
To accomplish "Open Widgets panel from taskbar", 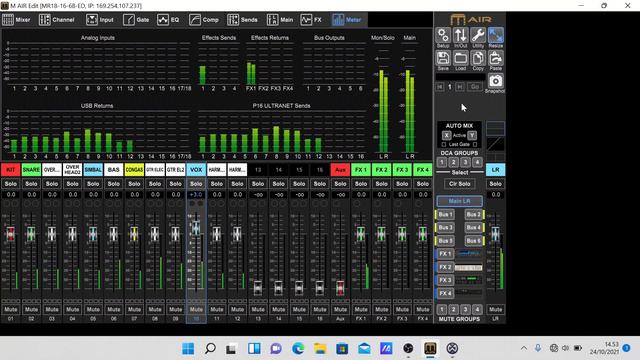I will click(x=254, y=348).
